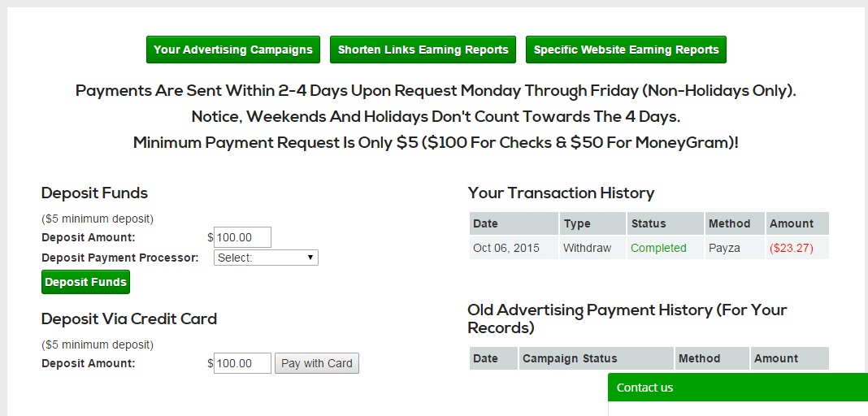Click the ($23.27) withdrawal amount
Screen dimensions: 868x416
[791, 248]
